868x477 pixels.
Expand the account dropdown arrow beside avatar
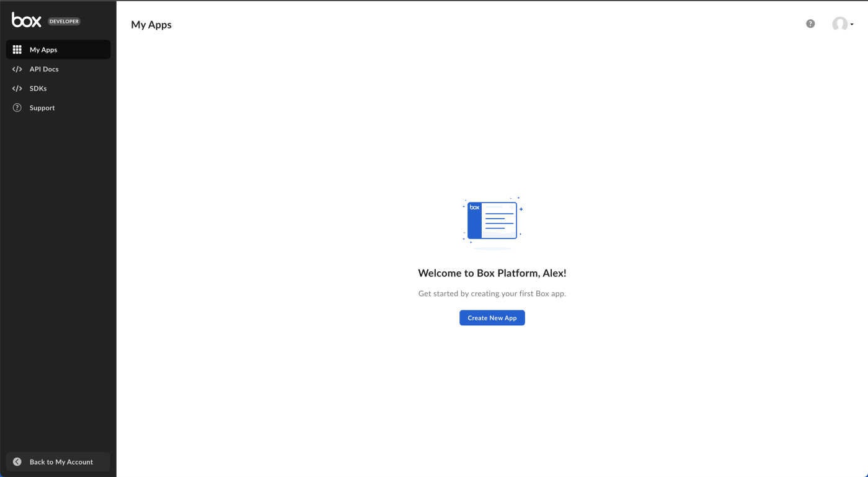click(852, 25)
